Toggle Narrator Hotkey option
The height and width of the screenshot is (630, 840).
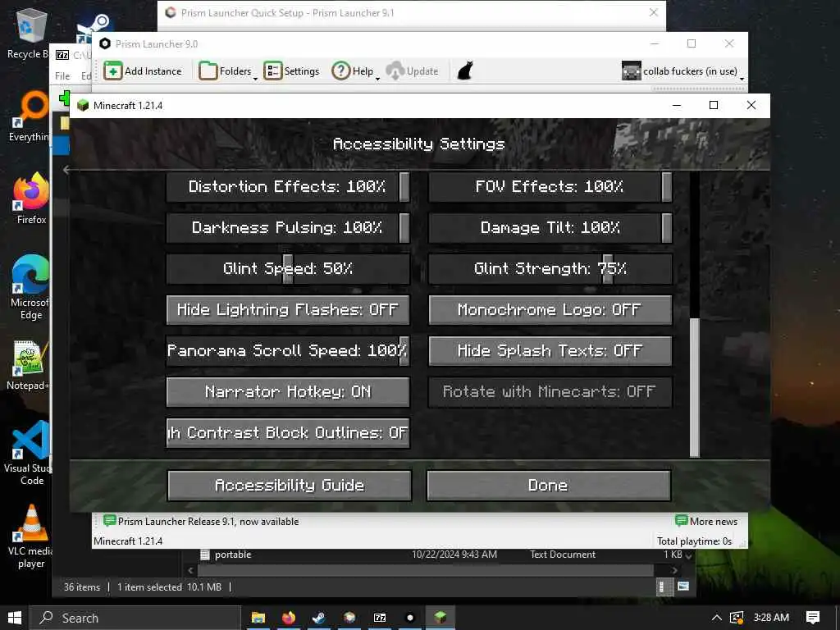pos(288,391)
